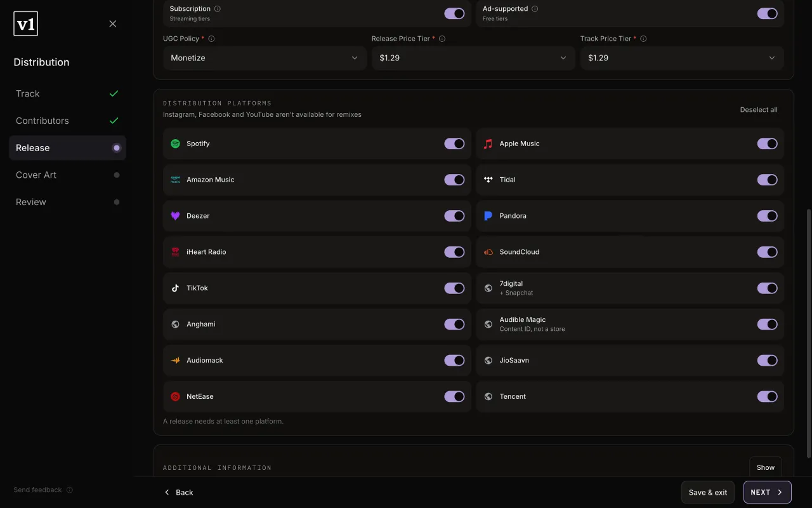Click the TikTok logo icon

point(176,288)
